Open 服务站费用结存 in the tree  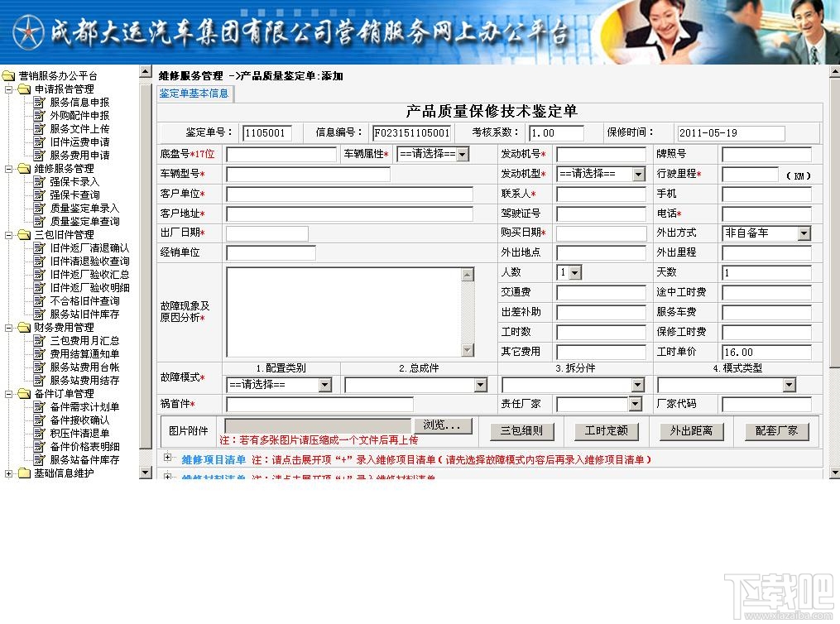coord(84,381)
